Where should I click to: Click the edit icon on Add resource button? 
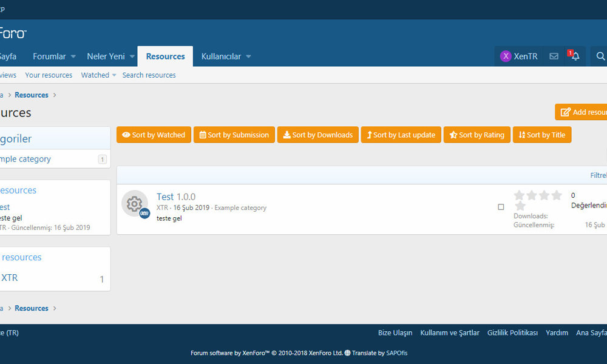[x=566, y=112]
